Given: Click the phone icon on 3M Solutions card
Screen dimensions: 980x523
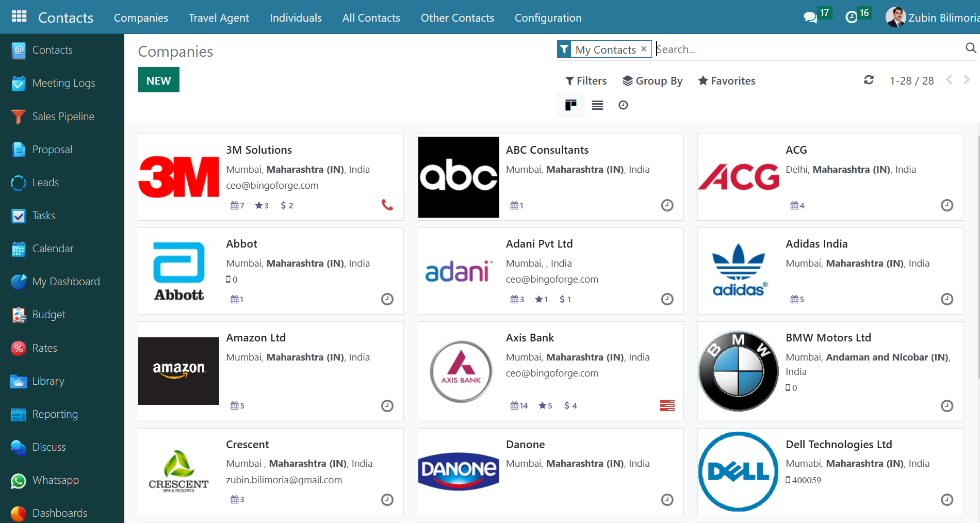Looking at the screenshot, I should [x=387, y=205].
